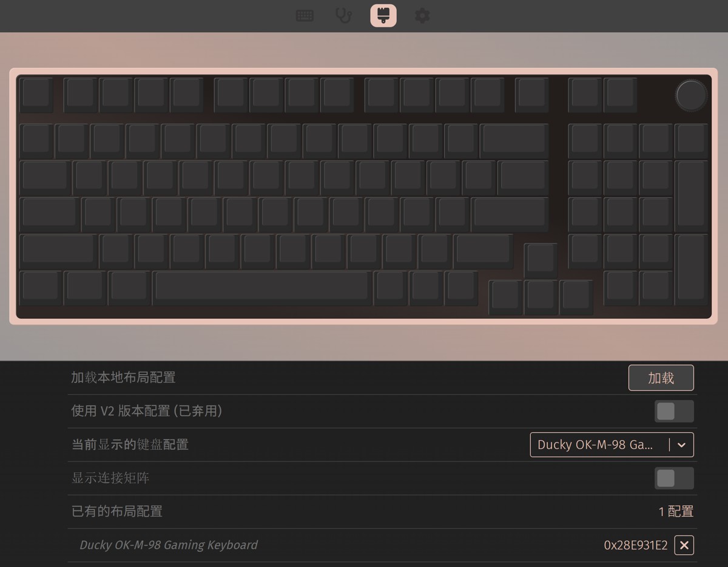This screenshot has width=728, height=567.
Task: Select the left Shift key
Action: 58,251
